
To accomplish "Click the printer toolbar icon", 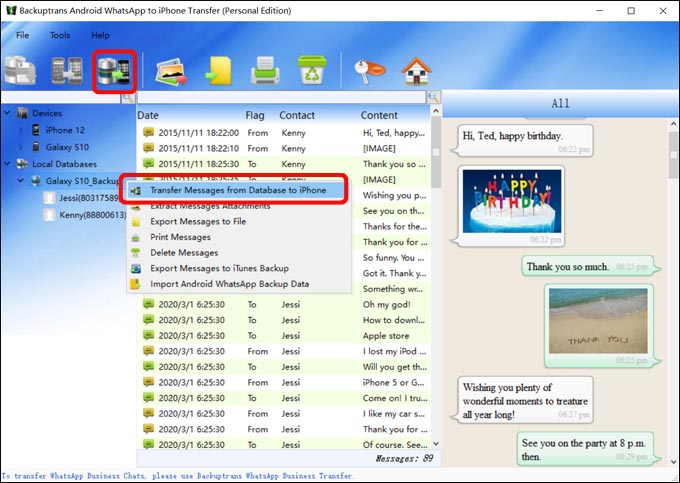I will point(265,71).
